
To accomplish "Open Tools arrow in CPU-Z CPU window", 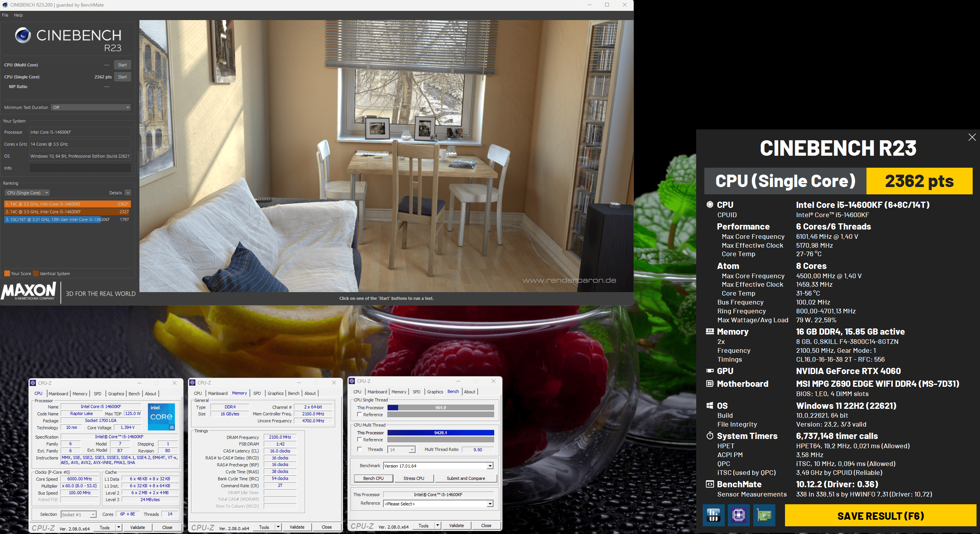I will point(119,527).
